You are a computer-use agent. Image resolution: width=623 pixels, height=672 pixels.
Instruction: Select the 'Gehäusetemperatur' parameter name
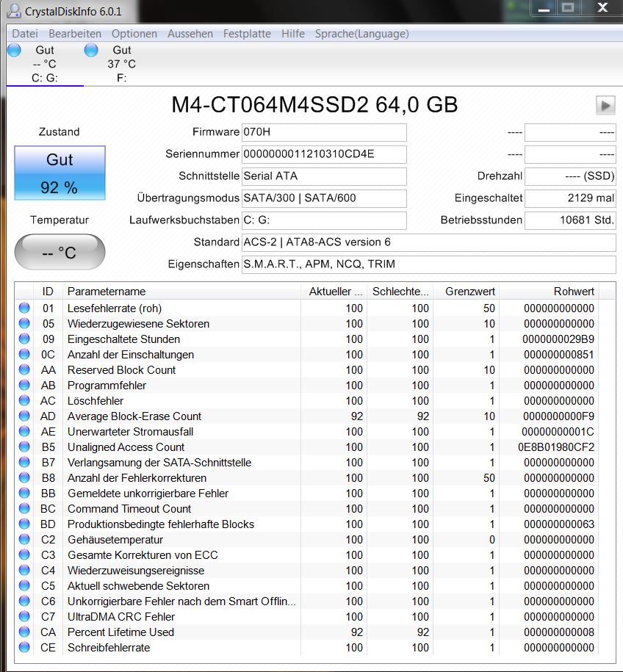pyautogui.click(x=115, y=540)
